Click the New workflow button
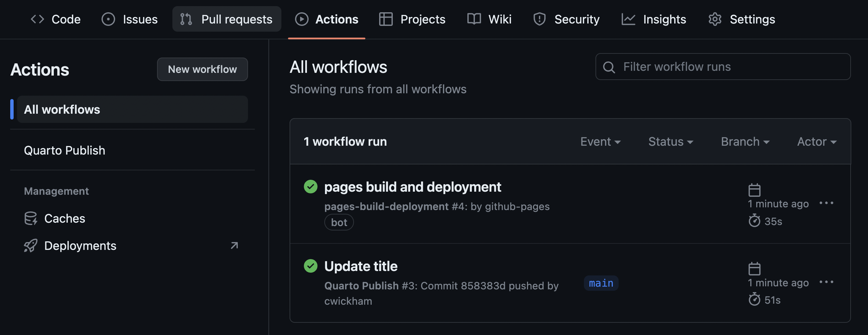This screenshot has height=335, width=868. tap(202, 69)
